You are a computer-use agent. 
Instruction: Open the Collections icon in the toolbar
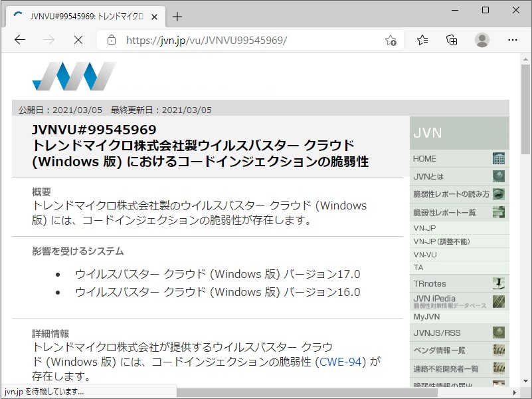pyautogui.click(x=452, y=40)
